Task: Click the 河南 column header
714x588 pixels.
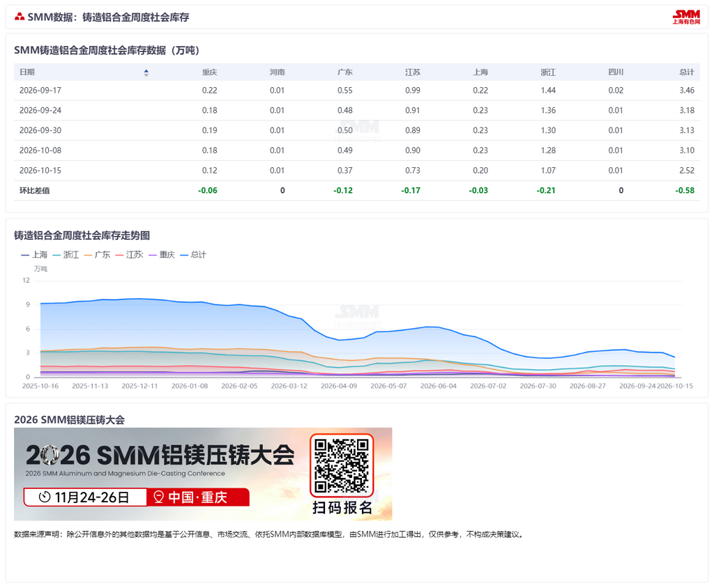Action: tap(278, 72)
